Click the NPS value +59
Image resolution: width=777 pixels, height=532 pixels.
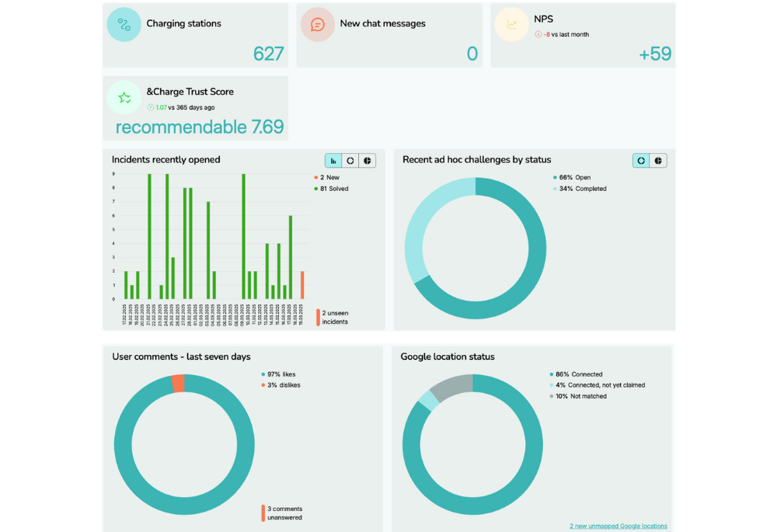655,54
